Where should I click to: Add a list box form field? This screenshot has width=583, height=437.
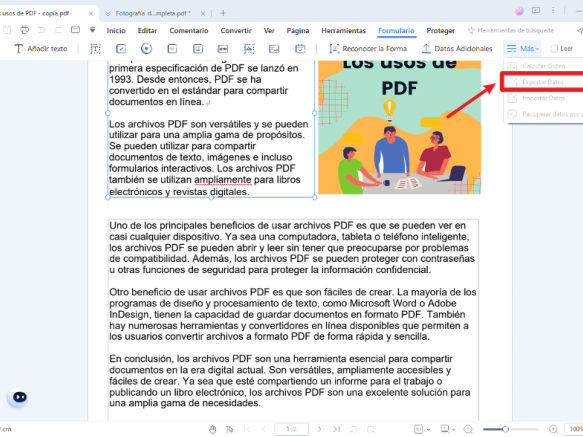[x=198, y=49]
